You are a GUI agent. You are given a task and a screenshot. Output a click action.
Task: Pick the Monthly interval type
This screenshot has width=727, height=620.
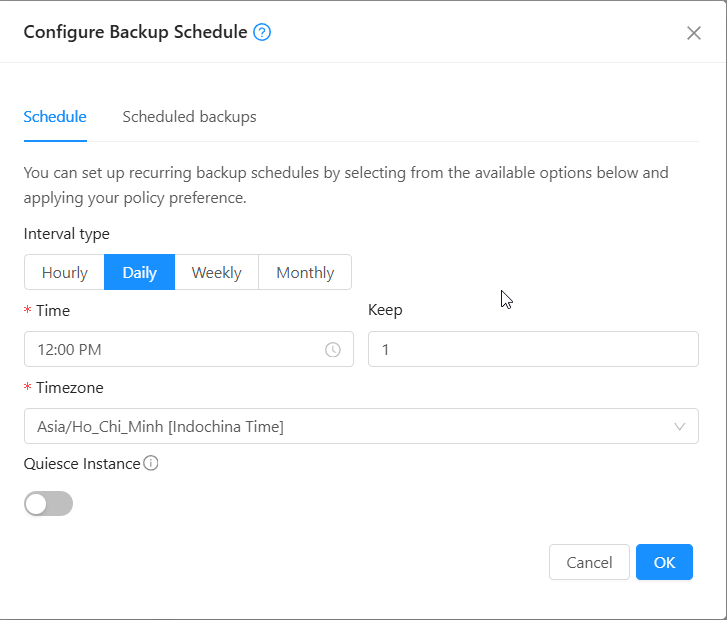coord(304,272)
